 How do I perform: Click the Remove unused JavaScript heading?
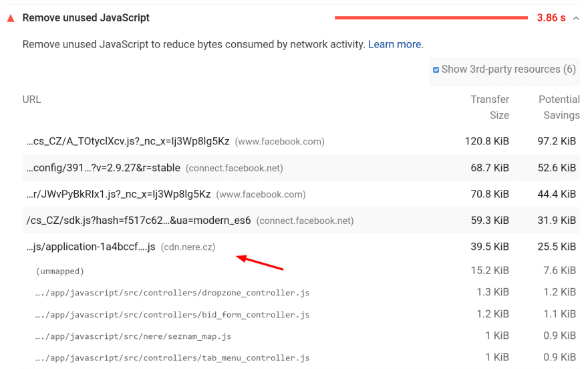point(86,17)
